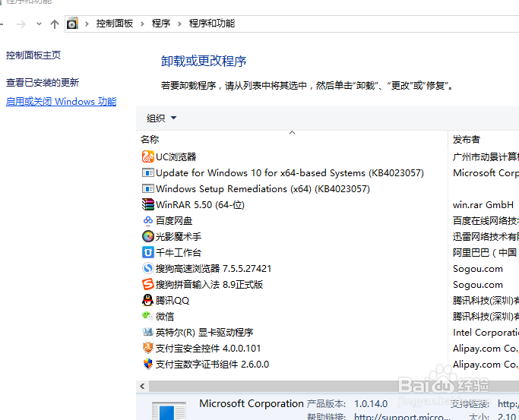Open 查看已安装的更新 link
The width and height of the screenshot is (519, 420).
pos(43,82)
